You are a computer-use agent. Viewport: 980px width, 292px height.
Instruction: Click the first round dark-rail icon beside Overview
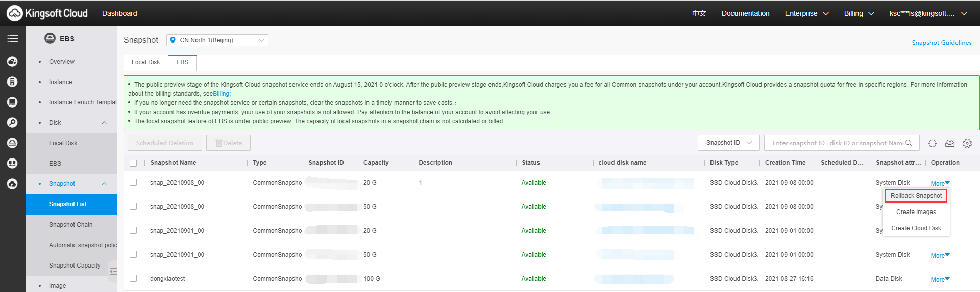[x=13, y=62]
